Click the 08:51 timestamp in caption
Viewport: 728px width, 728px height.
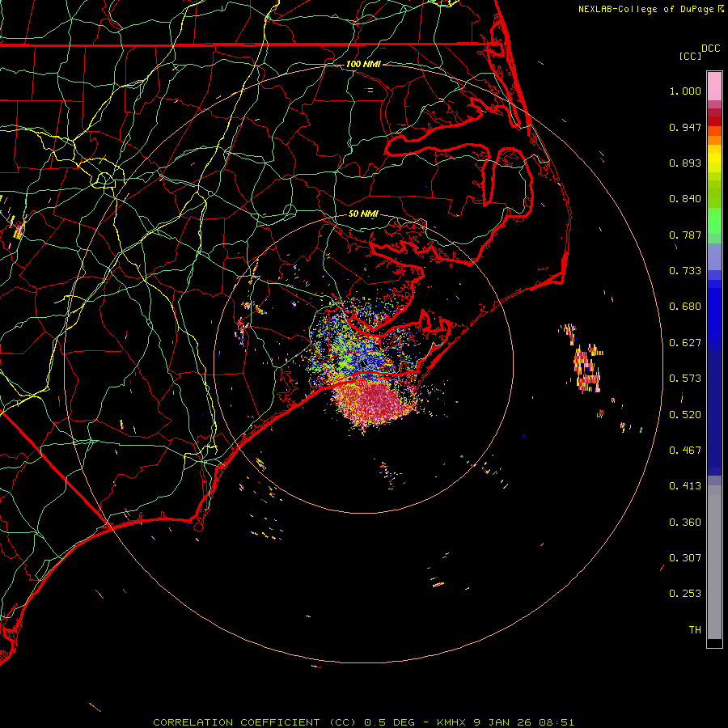pos(557,722)
